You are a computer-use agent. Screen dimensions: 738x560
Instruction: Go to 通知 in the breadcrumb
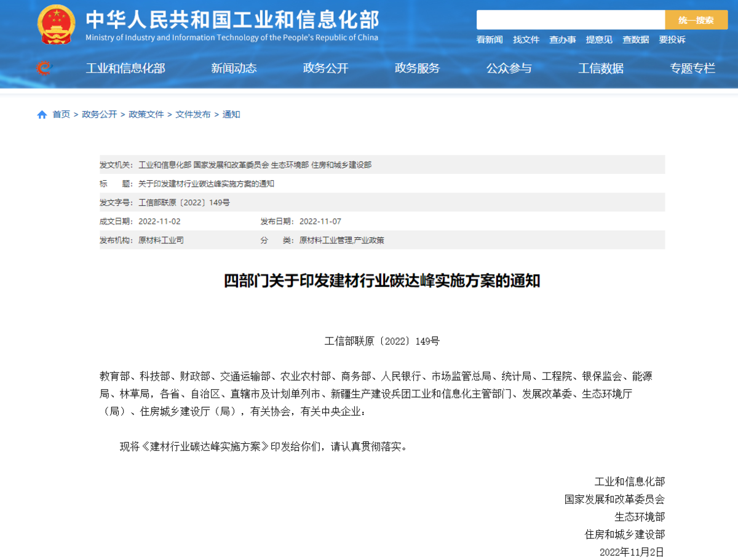coord(231,114)
